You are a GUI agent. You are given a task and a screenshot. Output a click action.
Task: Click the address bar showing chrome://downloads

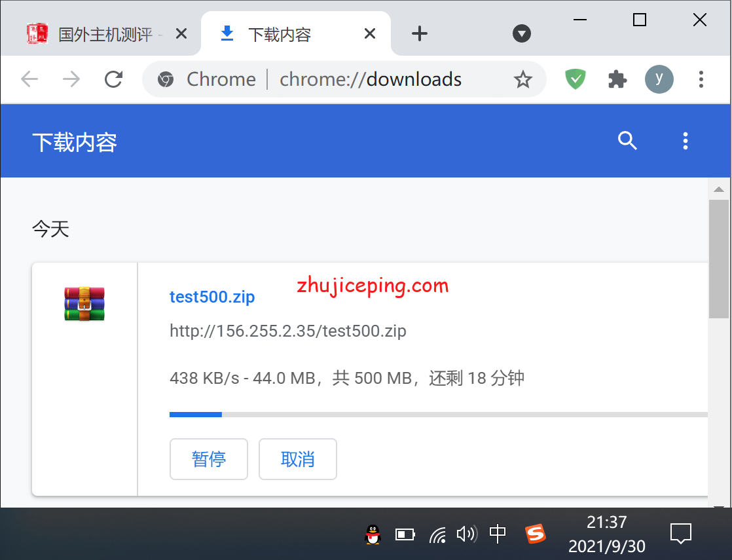tap(344, 79)
